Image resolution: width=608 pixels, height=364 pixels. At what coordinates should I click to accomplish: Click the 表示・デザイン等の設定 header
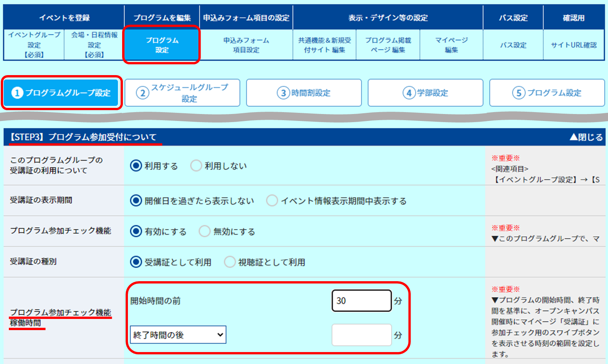click(x=388, y=18)
